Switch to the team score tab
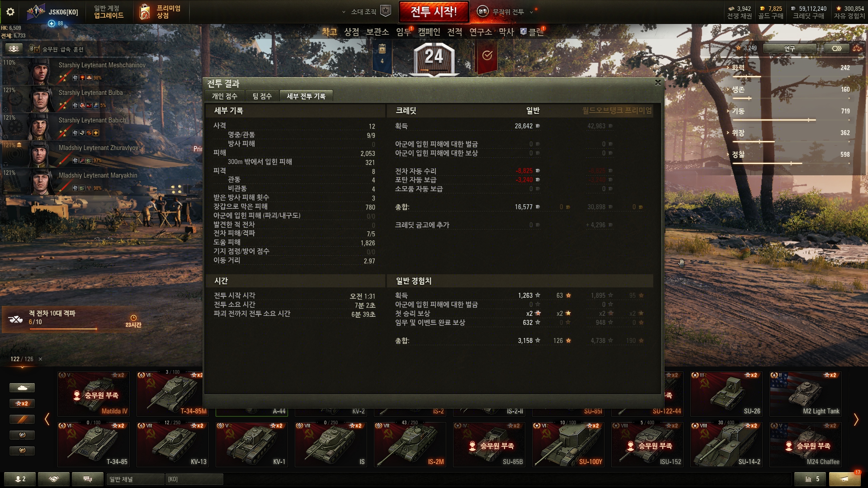Screen dimensions: 868x488 (262, 96)
